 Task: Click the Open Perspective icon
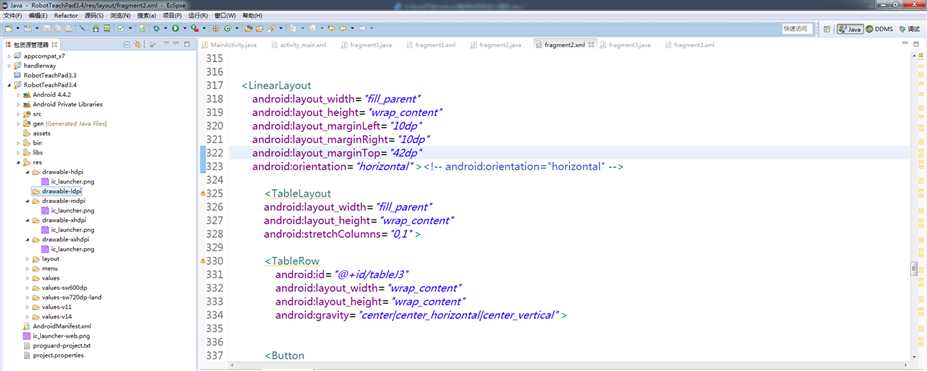coord(826,28)
